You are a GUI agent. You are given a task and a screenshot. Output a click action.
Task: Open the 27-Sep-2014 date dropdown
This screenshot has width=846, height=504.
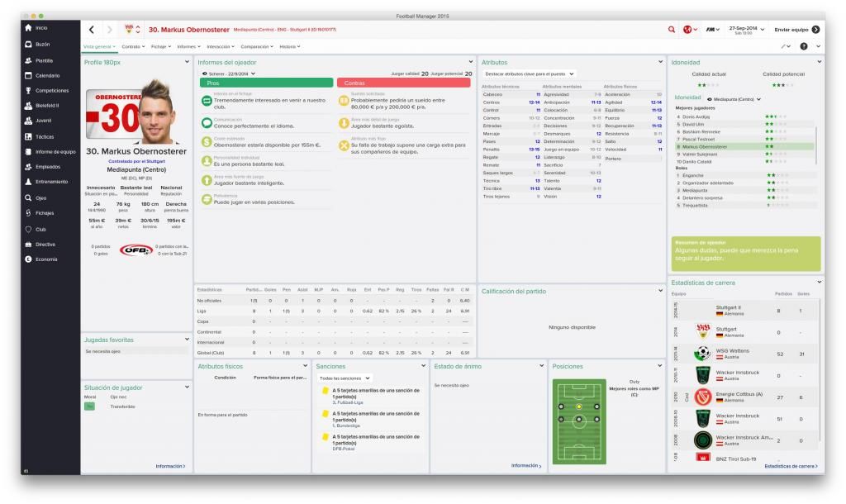(746, 30)
